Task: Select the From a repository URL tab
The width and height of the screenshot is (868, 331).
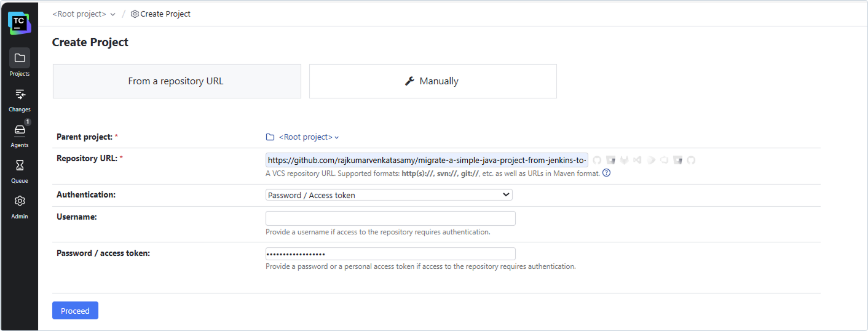Action: [x=176, y=81]
